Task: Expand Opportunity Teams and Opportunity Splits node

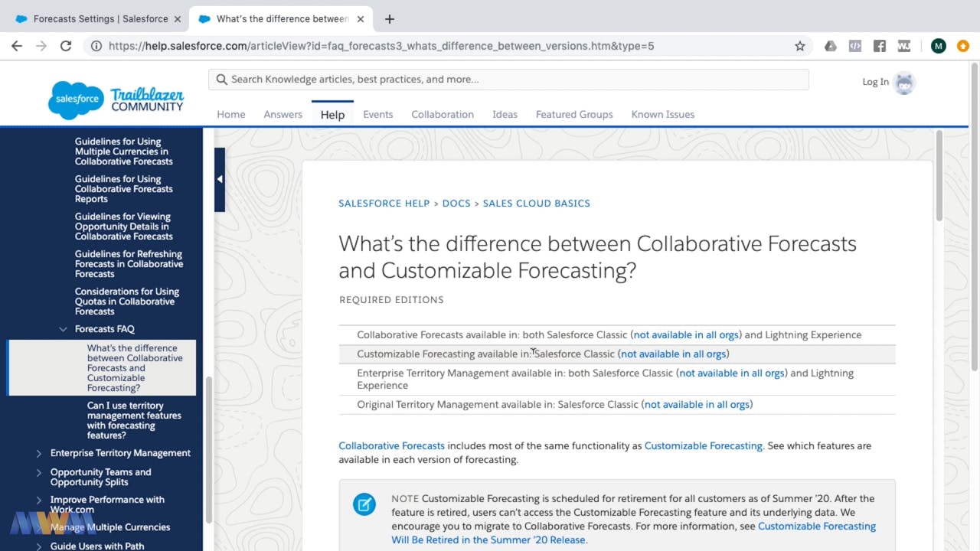Action: (38, 472)
